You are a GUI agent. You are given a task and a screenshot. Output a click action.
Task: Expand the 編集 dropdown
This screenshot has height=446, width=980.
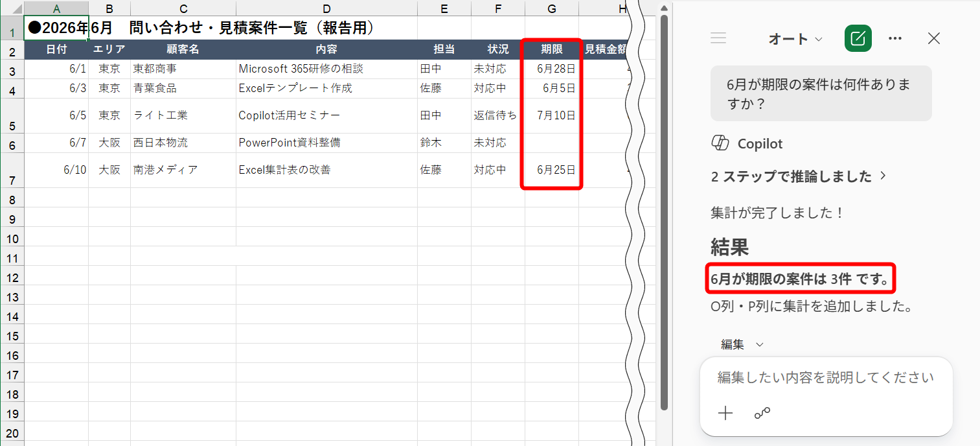click(x=742, y=345)
